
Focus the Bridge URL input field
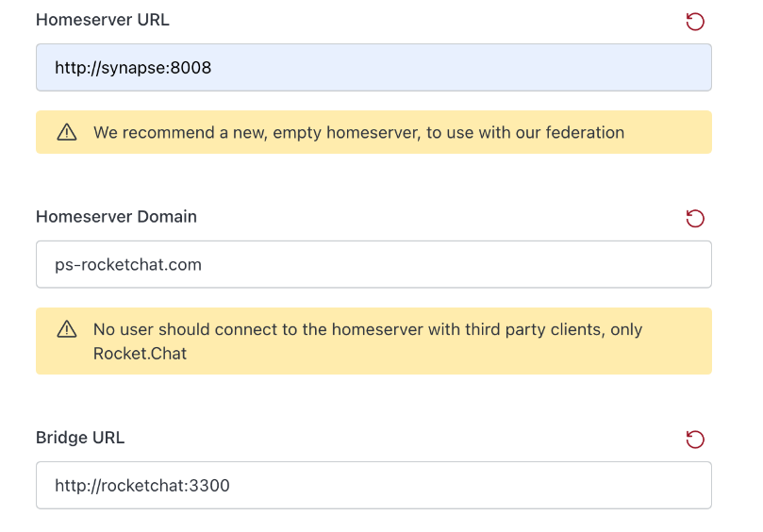[x=373, y=486]
